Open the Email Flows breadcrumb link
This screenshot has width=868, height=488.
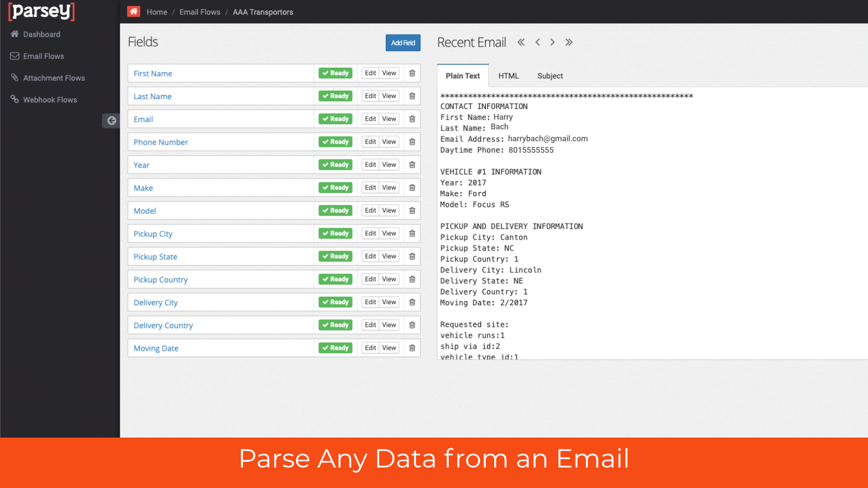click(x=200, y=12)
